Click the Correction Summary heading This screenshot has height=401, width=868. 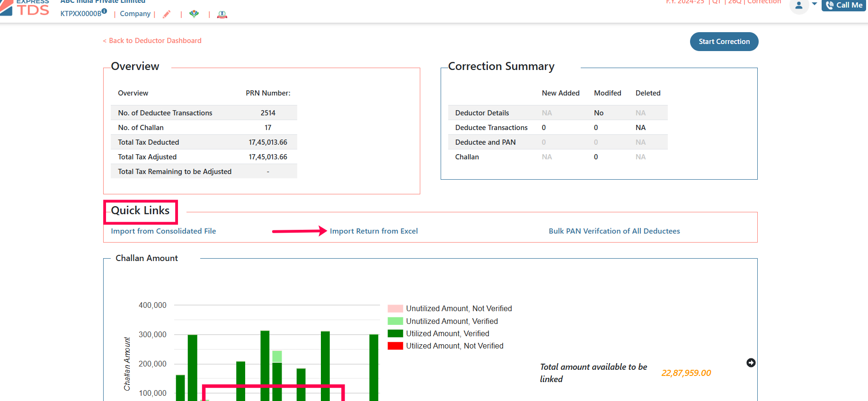pos(501,66)
